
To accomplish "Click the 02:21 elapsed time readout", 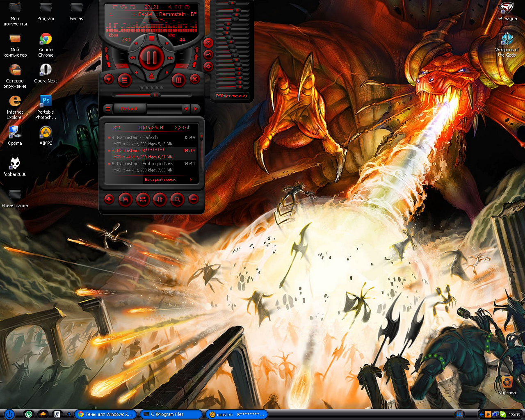I will (x=151, y=7).
